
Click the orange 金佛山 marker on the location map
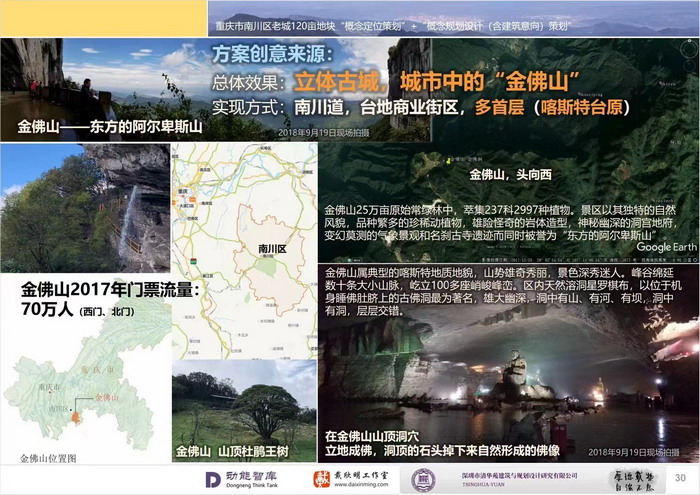77,418
